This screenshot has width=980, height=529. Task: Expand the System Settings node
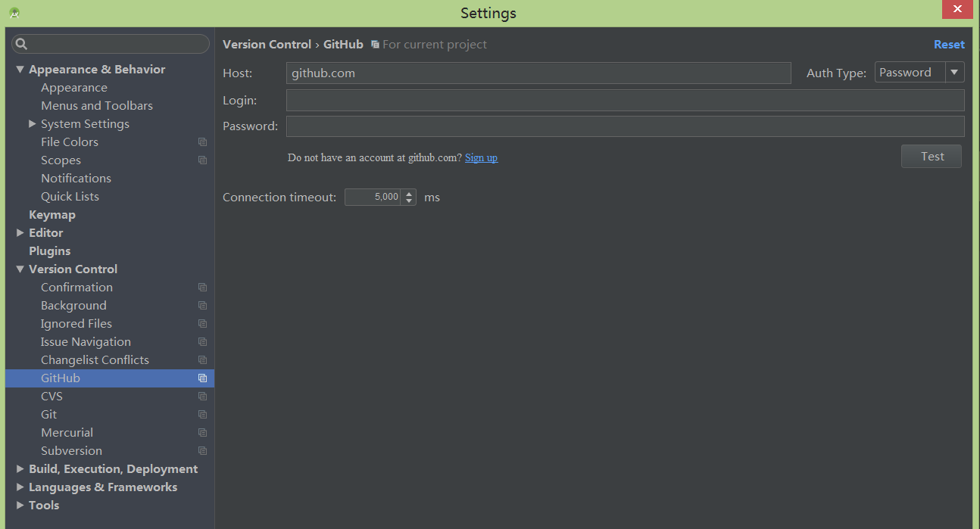[33, 123]
